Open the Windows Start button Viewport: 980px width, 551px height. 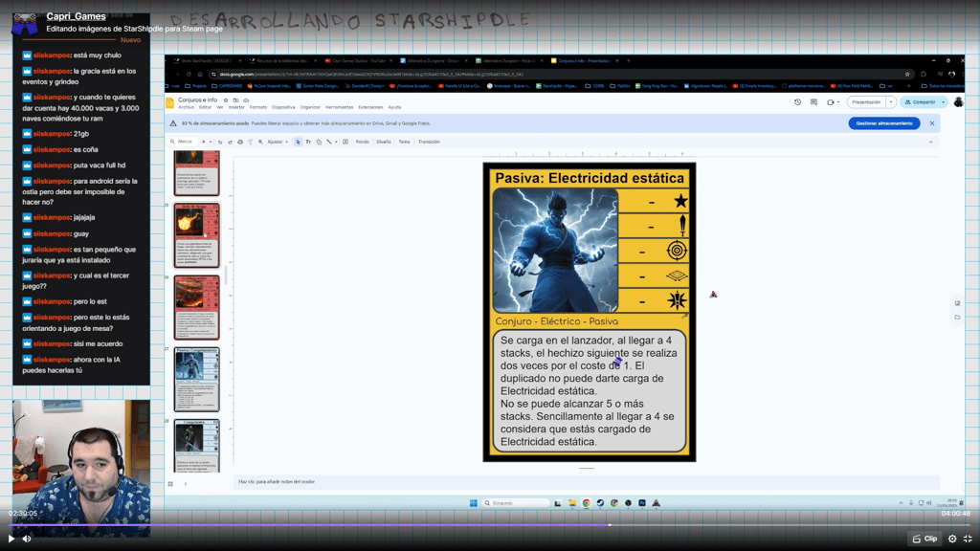[474, 503]
